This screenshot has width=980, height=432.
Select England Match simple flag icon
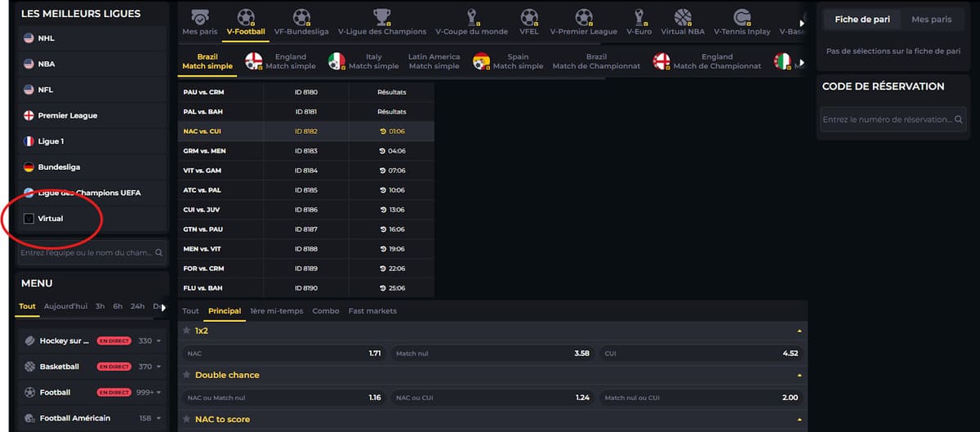coord(254,61)
